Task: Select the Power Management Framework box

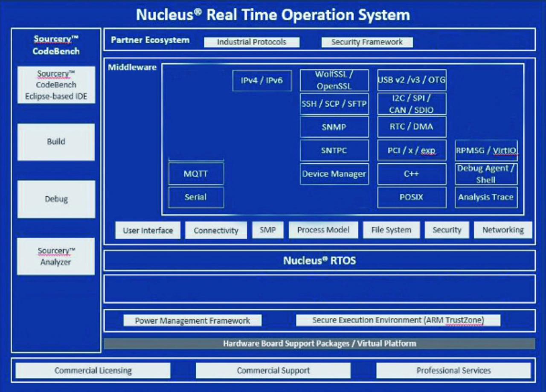Action: coord(192,321)
